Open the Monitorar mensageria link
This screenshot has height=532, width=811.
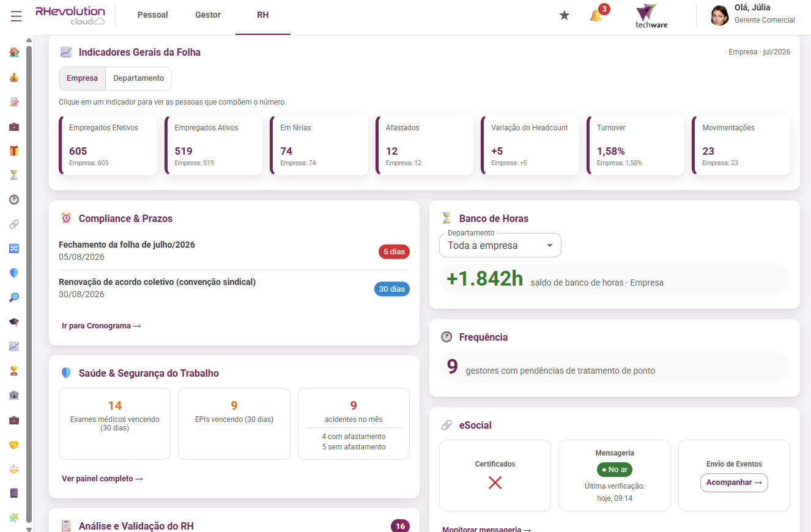click(x=487, y=530)
